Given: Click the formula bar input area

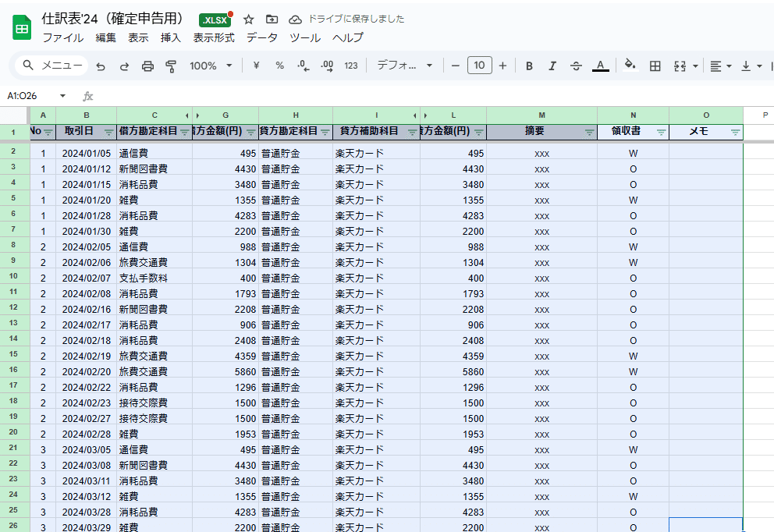Looking at the screenshot, I should pos(435,96).
